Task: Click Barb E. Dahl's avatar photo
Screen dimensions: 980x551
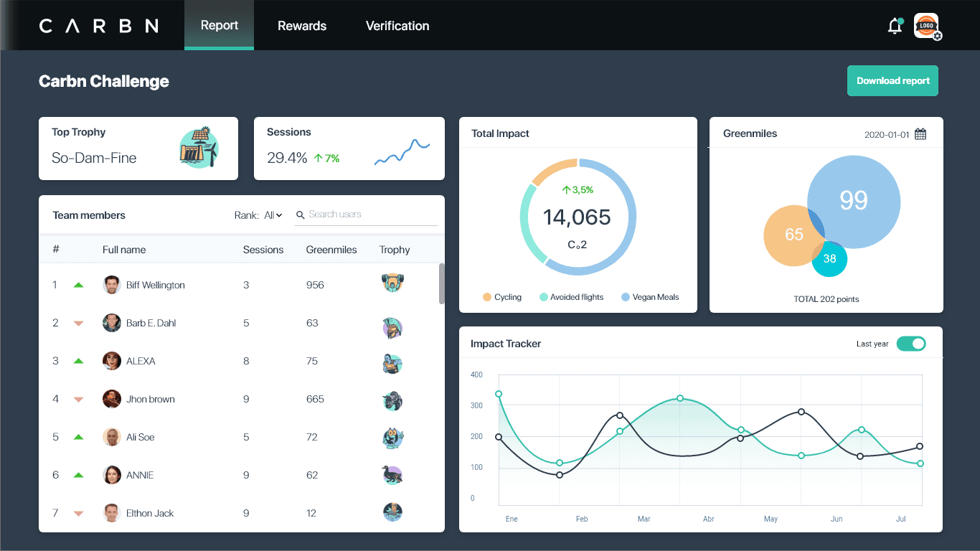Action: tap(111, 323)
